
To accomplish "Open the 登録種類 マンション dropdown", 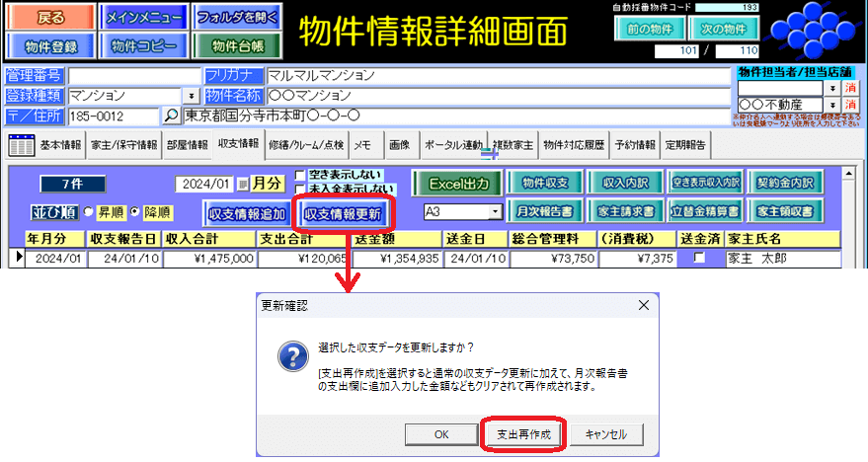I will [x=190, y=97].
